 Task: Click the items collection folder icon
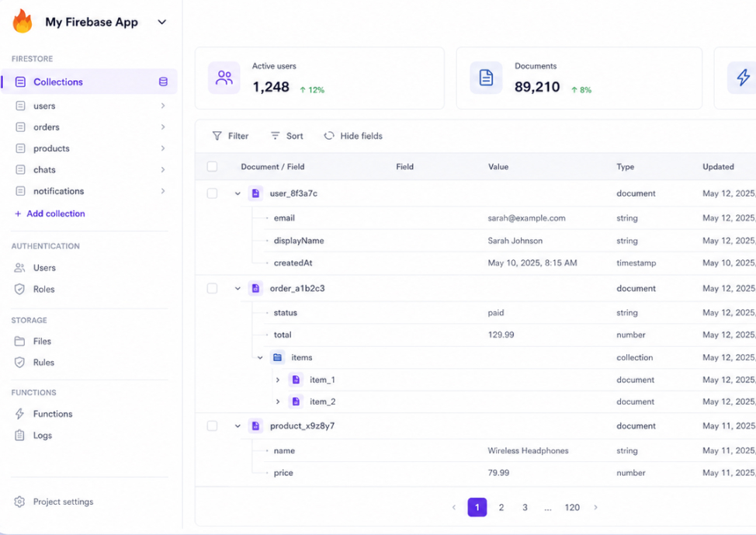click(x=277, y=357)
